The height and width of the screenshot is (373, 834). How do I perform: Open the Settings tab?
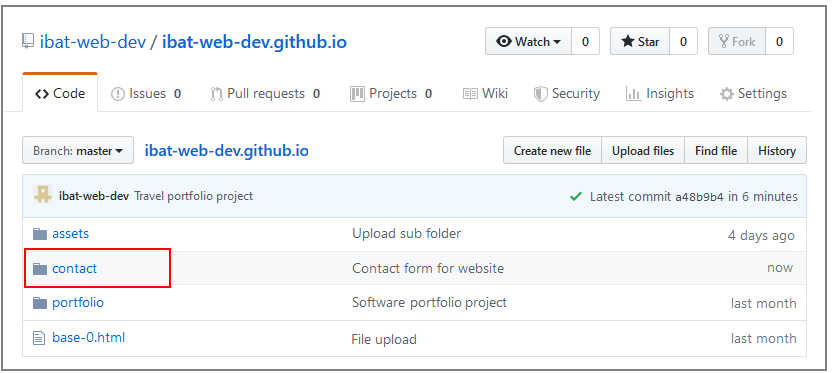pos(753,94)
